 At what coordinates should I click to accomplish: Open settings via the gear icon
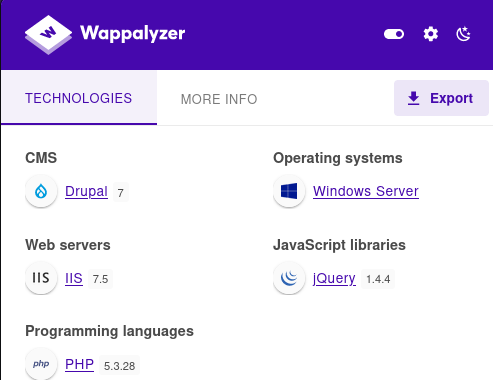[431, 34]
